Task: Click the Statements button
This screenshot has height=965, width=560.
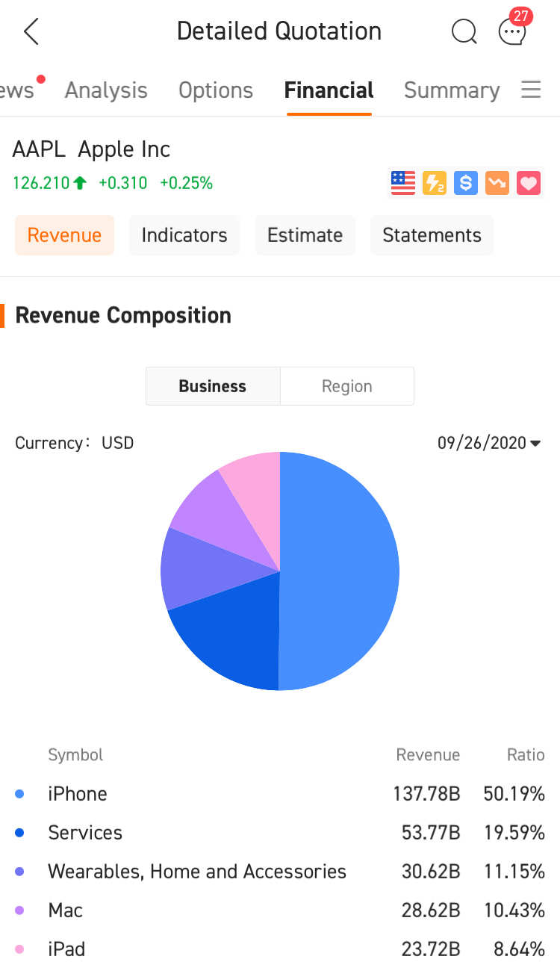Action: tap(432, 235)
